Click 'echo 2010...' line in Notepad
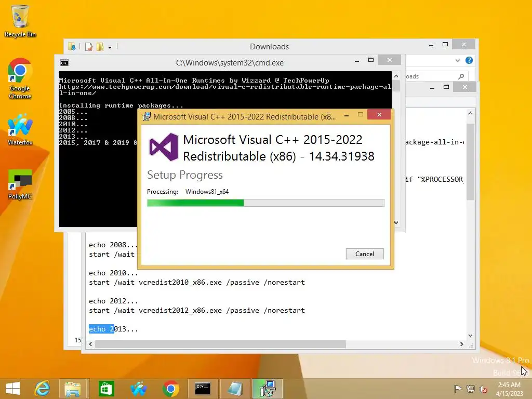 pos(113,273)
